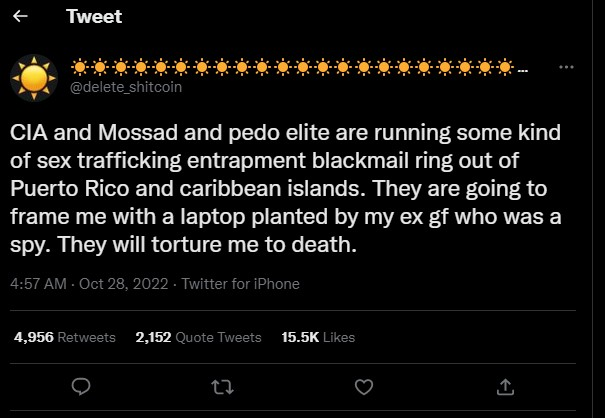Open the sun avatar profile picture
This screenshot has height=418, width=605.
coord(34,77)
